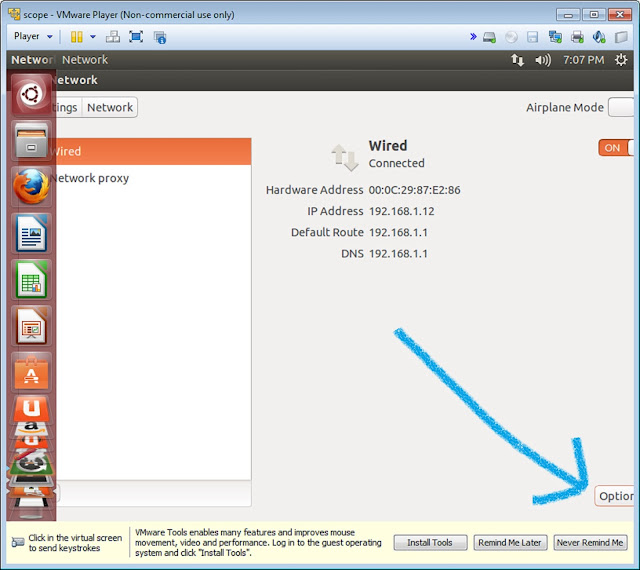Open the Ubuntu network indicator
640x570 pixels.
point(518,60)
